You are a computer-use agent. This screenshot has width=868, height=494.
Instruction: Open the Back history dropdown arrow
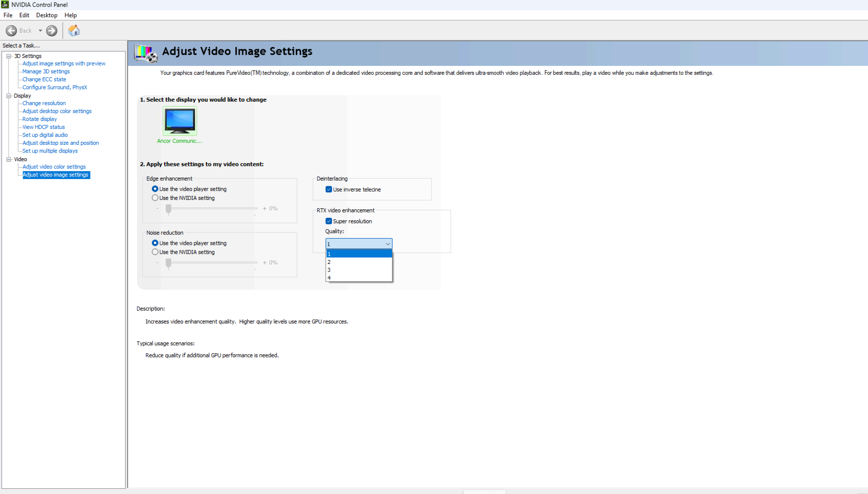[x=40, y=31]
